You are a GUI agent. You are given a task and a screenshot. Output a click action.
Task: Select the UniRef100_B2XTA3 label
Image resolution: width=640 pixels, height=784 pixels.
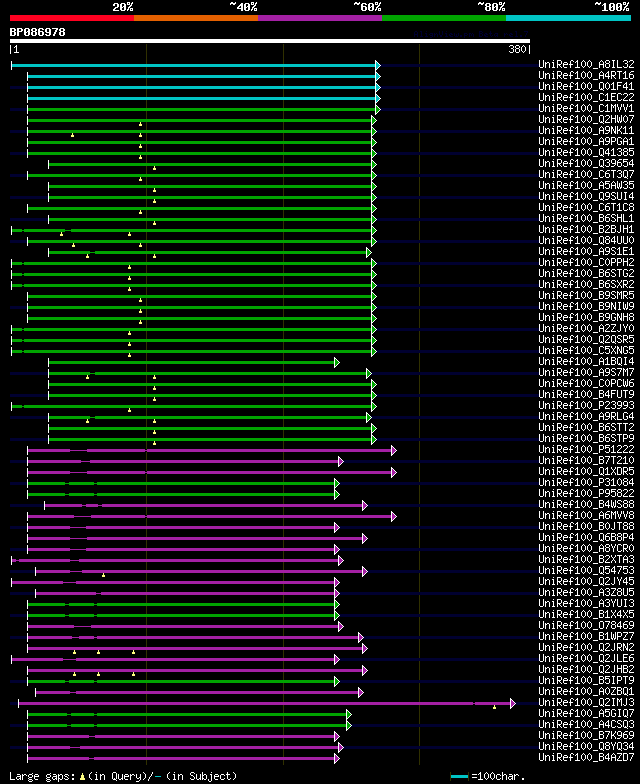[x=586, y=560]
